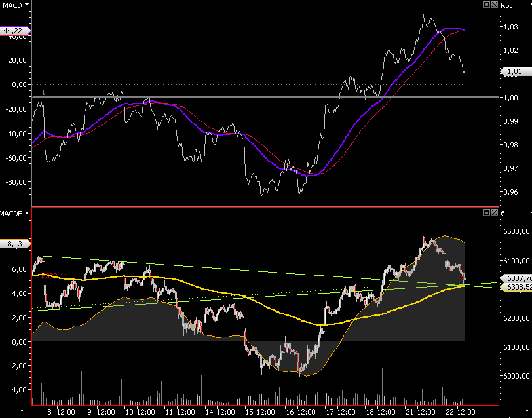Click the 6200,00 price axis label
The image size is (532, 418).
coord(516,318)
